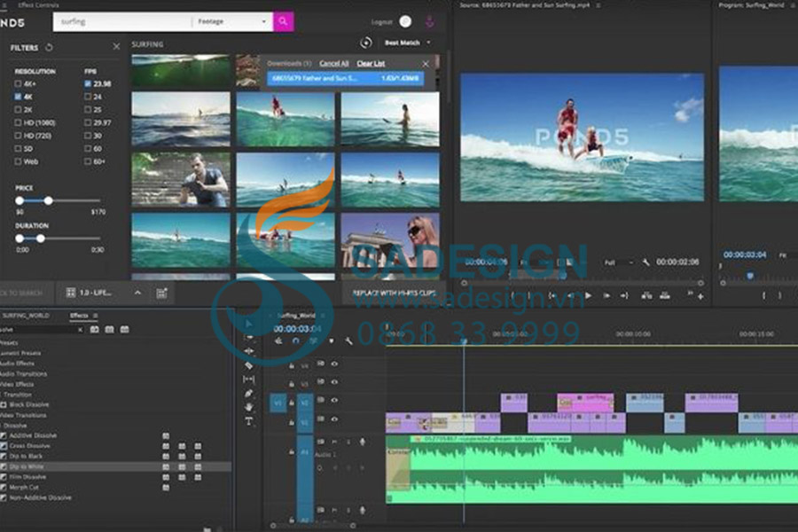The width and height of the screenshot is (798, 532).
Task: Open source monitor Full resolution dropdown
Action: [619, 262]
